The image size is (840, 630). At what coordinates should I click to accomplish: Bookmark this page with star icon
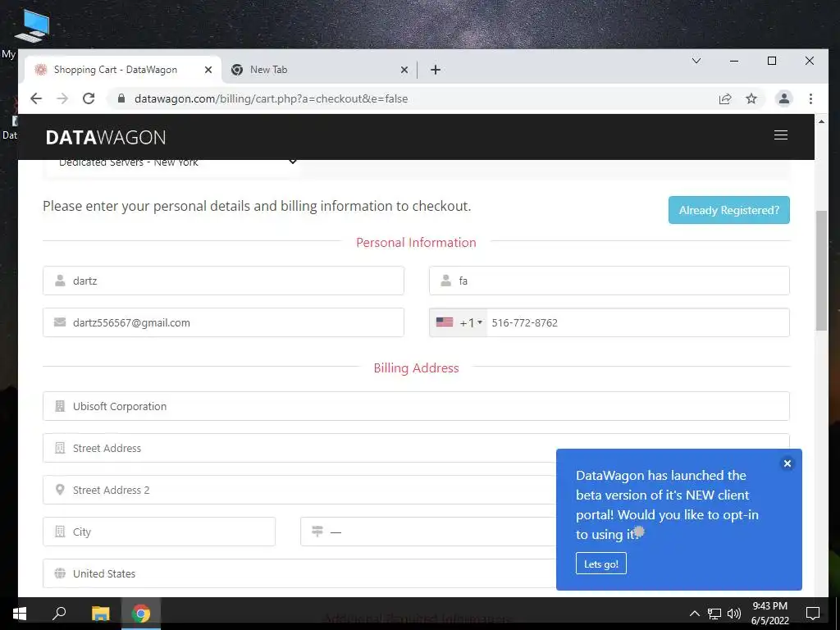(x=751, y=98)
